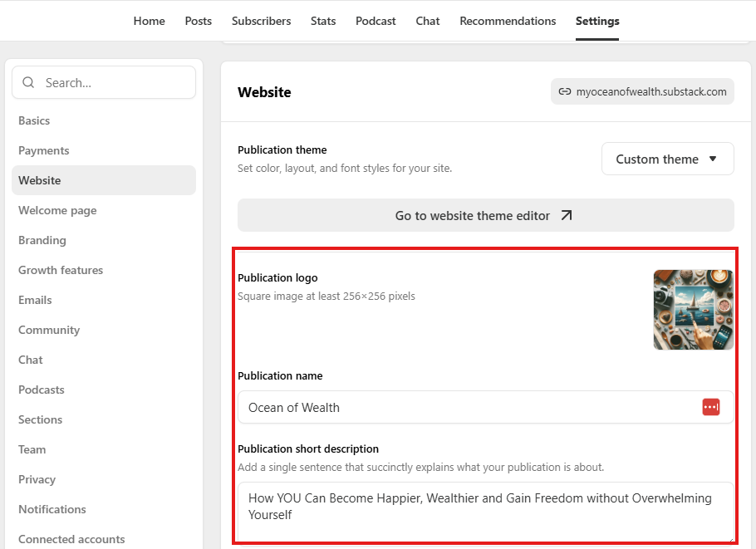Open Team settings
756x549 pixels.
point(32,449)
